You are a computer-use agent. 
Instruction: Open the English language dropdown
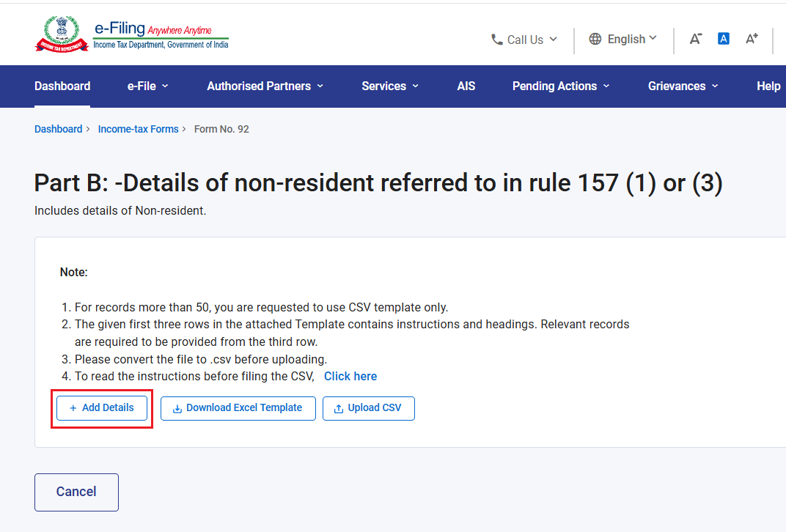coord(622,39)
